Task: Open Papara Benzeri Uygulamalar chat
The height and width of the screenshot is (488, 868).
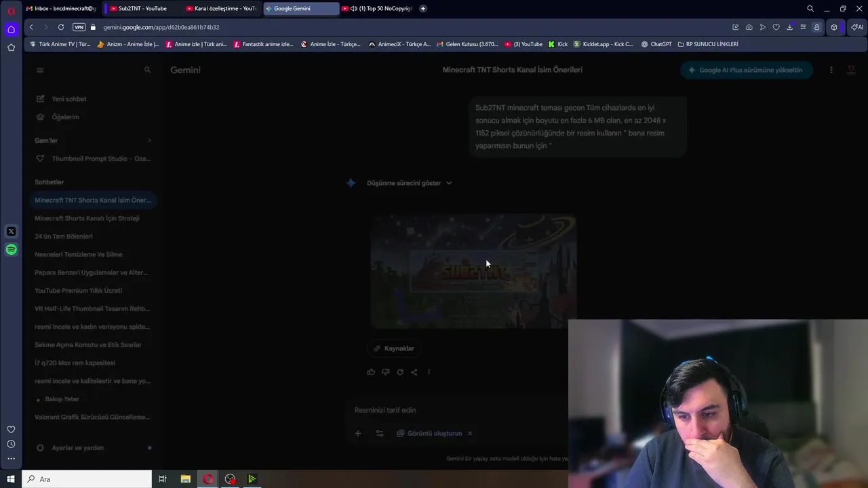Action: point(91,272)
